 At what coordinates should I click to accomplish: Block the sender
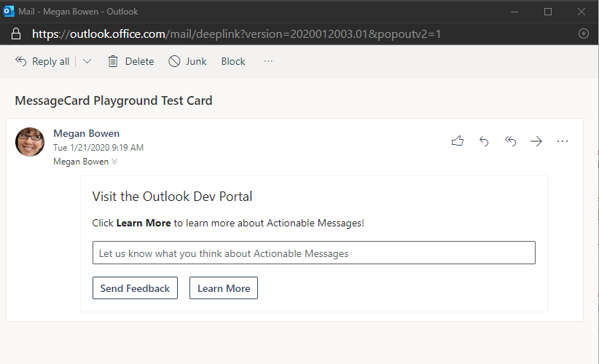[233, 61]
